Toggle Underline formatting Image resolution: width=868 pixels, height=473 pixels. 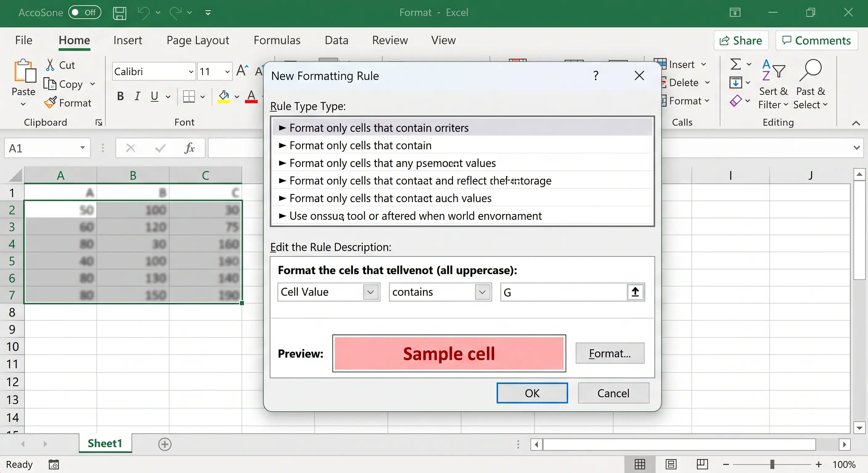(154, 96)
